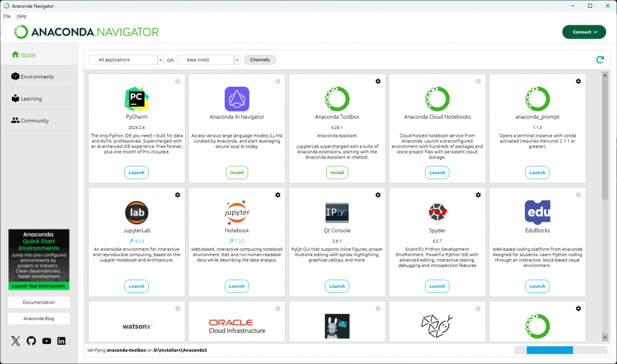Open the Anaconda AI Navigator gear options
This screenshot has width=617, height=364.
(x=278, y=81)
